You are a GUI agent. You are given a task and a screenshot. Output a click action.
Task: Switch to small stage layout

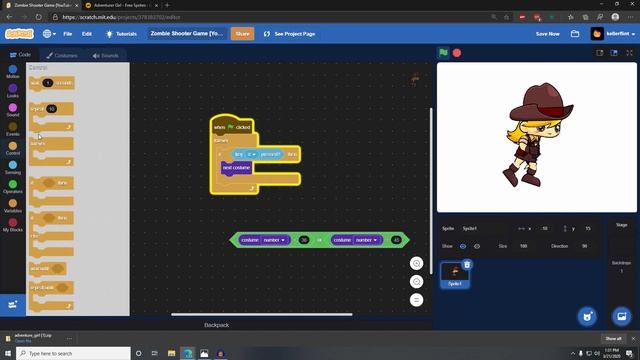600,53
